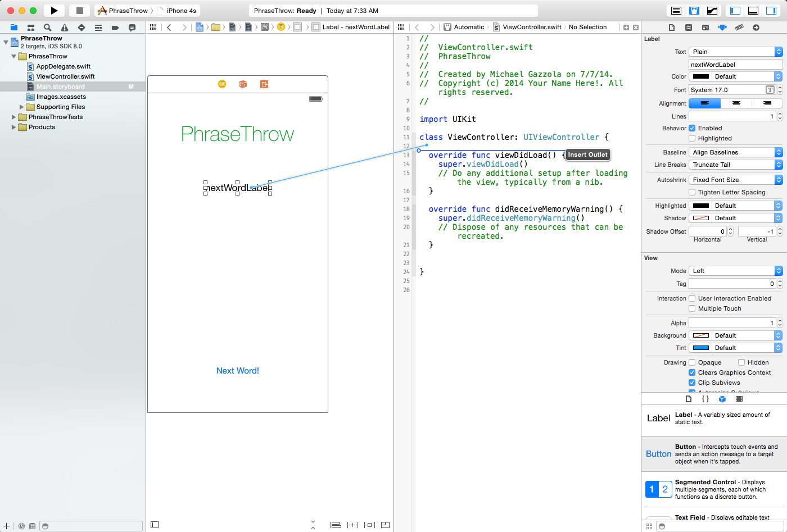
Task: Toggle the Clip Subviews checkbox
Action: click(692, 383)
